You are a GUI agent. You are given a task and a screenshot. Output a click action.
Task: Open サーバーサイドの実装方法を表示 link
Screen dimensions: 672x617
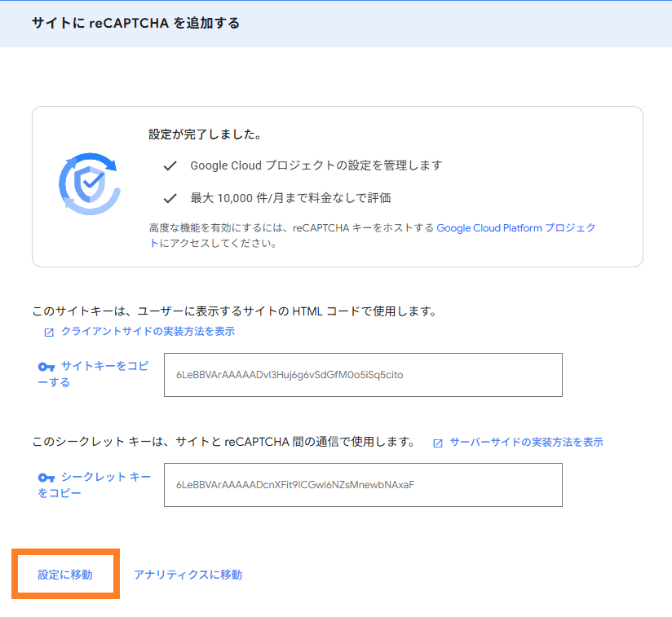[526, 443]
